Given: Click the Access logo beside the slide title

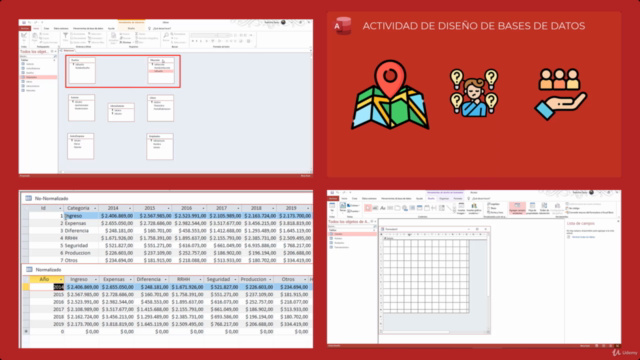Looking at the screenshot, I should click(x=343, y=26).
